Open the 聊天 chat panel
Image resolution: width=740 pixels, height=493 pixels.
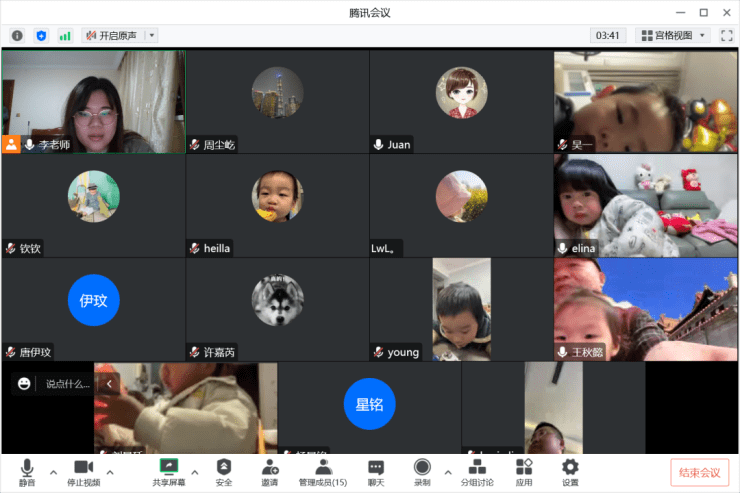[x=376, y=471]
